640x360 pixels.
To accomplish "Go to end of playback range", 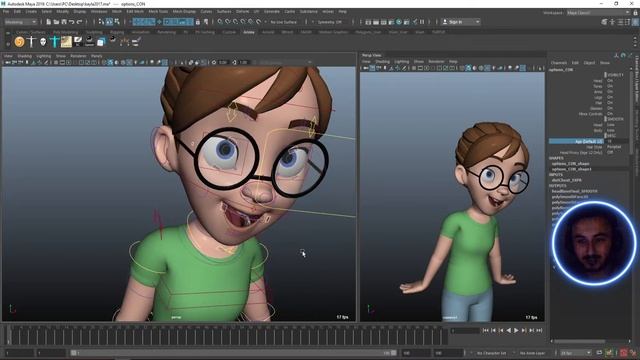I will point(539,330).
